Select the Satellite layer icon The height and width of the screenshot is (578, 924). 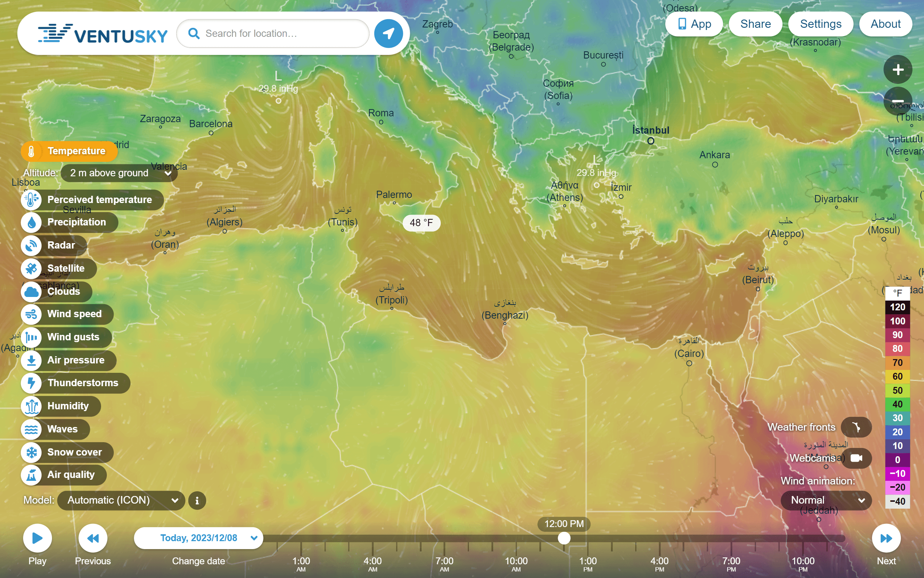click(31, 268)
